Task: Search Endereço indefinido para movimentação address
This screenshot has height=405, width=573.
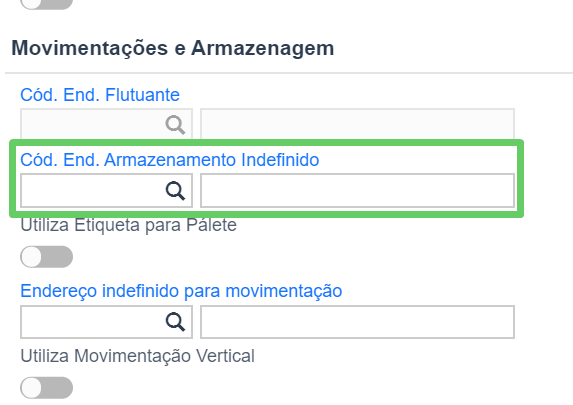Action: coord(175,322)
